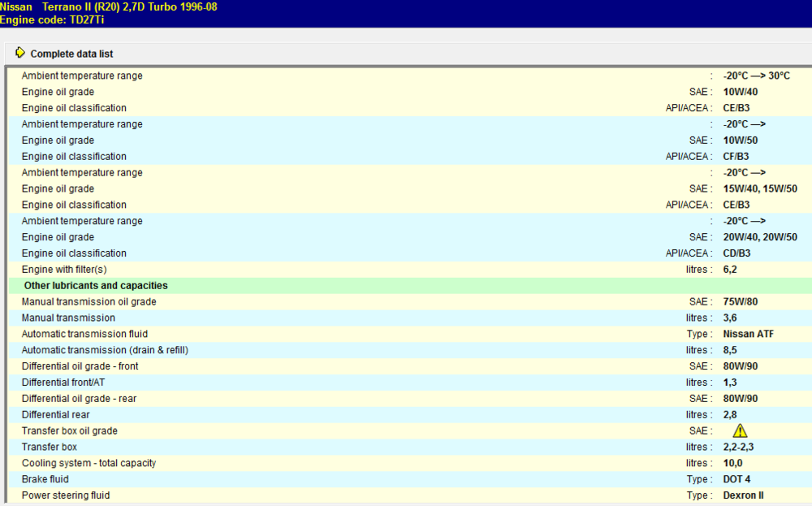Image resolution: width=812 pixels, height=506 pixels.
Task: Click the Other lubricants and capacities header
Action: (96, 286)
